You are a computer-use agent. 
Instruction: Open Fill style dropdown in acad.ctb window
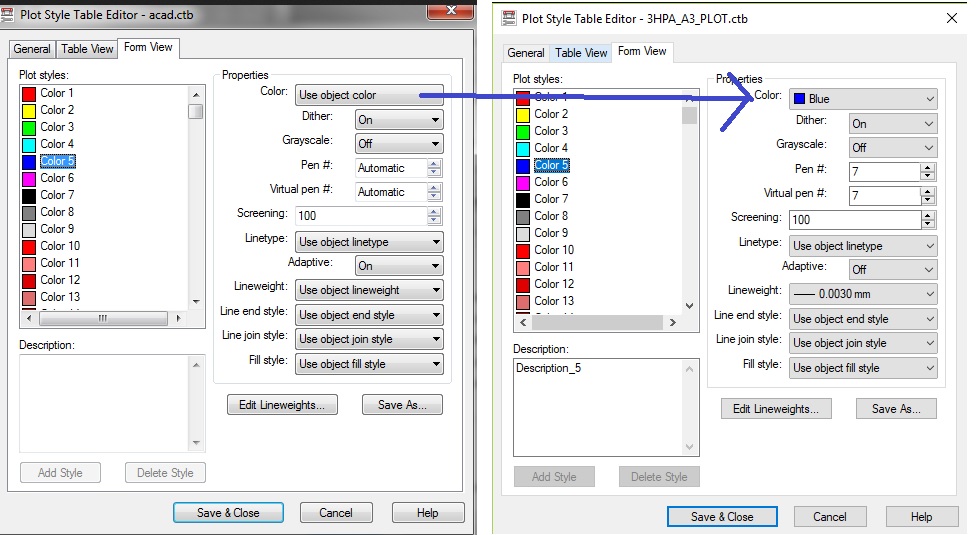point(369,364)
